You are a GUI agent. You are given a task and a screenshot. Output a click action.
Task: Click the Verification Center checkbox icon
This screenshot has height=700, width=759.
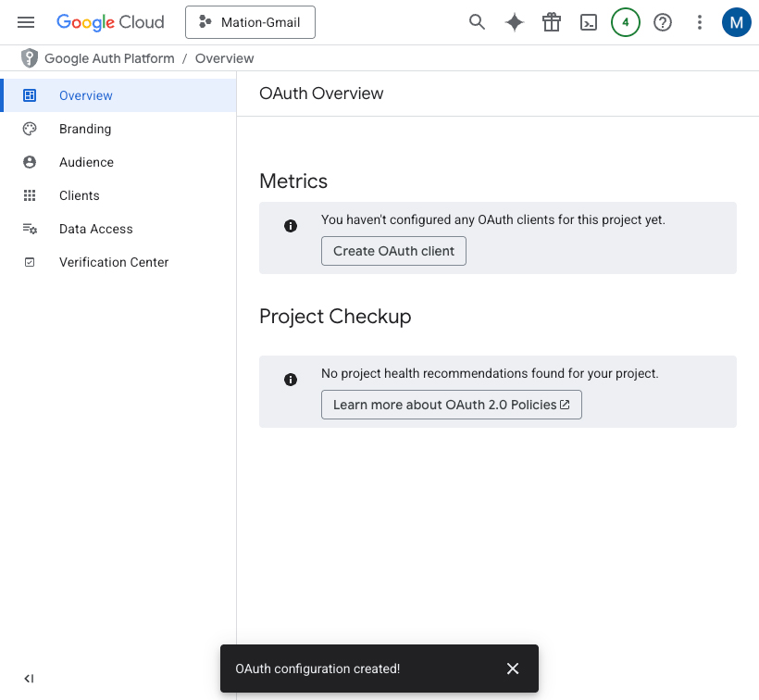pos(30,262)
